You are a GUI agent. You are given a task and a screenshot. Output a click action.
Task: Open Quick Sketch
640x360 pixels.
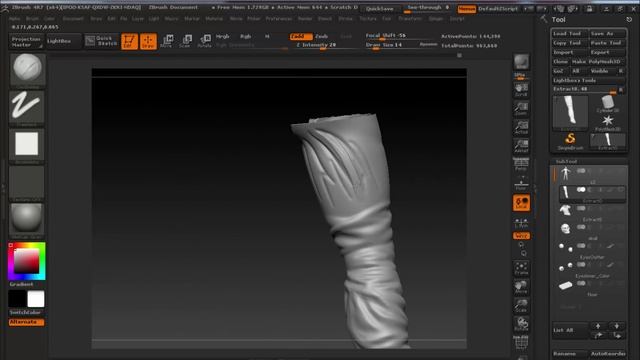pos(102,41)
